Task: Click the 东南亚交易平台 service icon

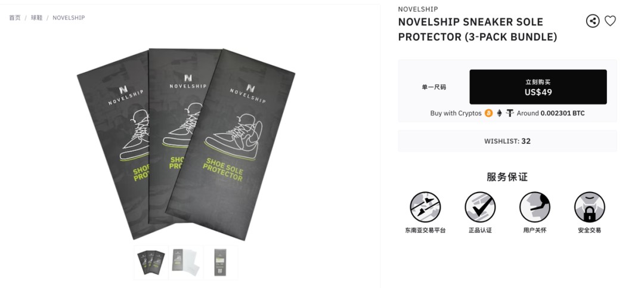Action: pyautogui.click(x=425, y=207)
